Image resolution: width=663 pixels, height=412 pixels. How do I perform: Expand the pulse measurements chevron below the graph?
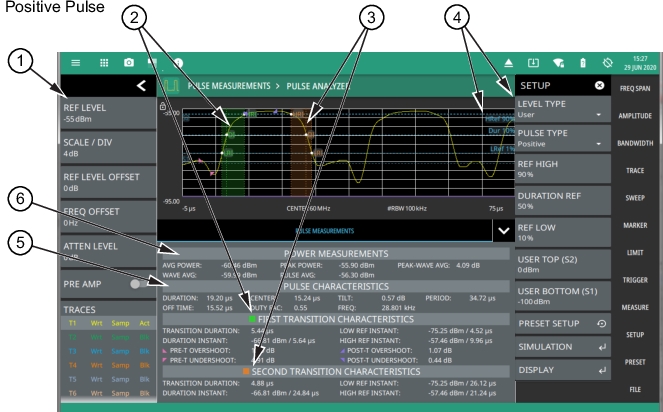tap(501, 230)
